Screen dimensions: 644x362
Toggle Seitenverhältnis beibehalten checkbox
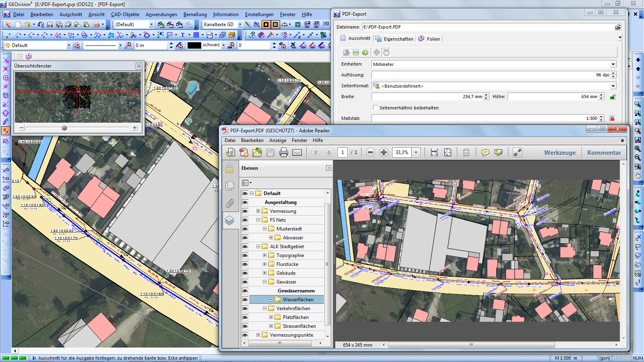point(376,107)
